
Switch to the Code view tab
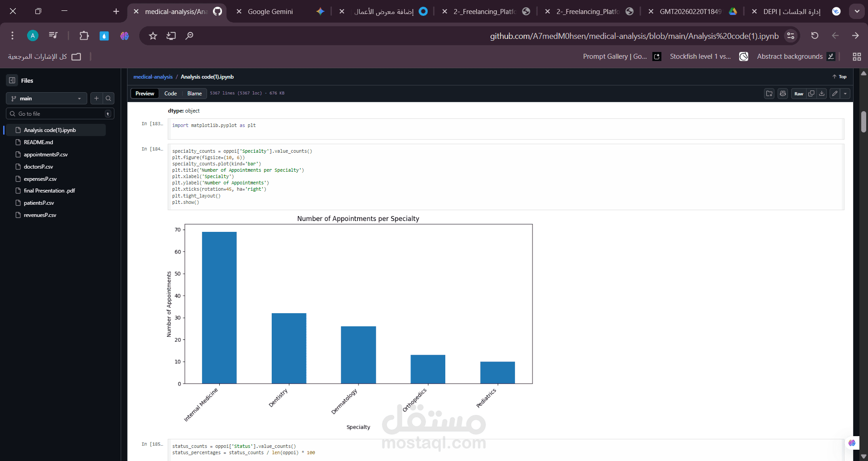click(170, 94)
